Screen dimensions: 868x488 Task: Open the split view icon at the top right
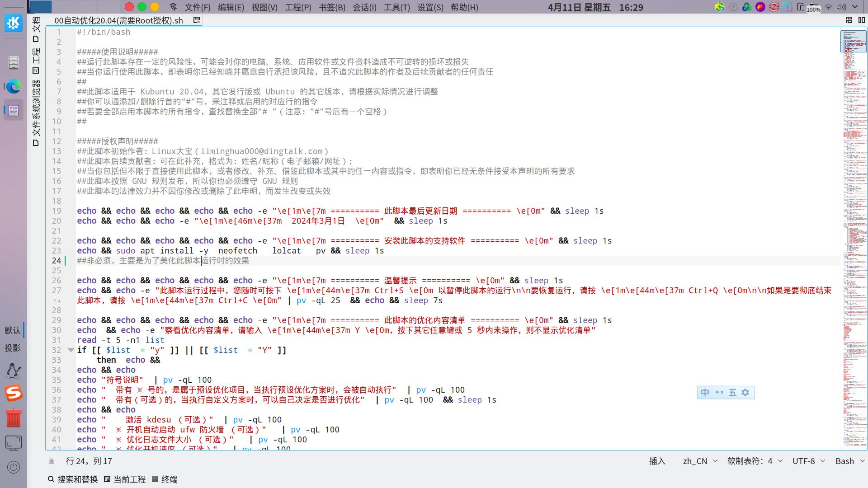point(862,20)
